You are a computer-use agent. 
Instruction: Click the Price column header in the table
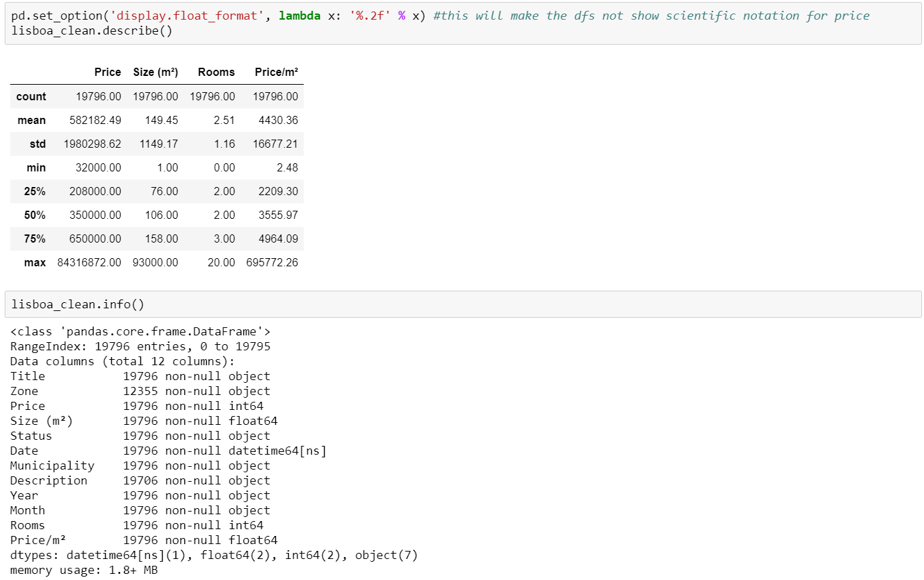point(108,72)
